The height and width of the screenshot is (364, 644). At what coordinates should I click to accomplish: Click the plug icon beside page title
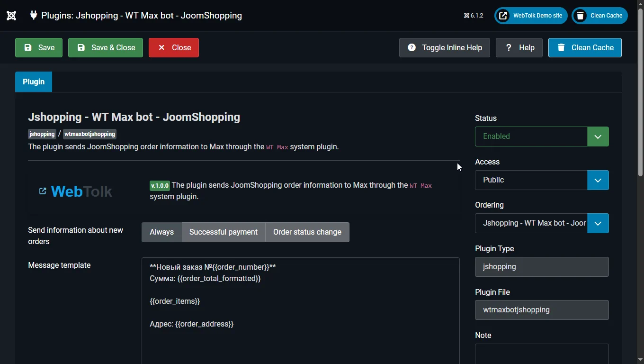[33, 15]
